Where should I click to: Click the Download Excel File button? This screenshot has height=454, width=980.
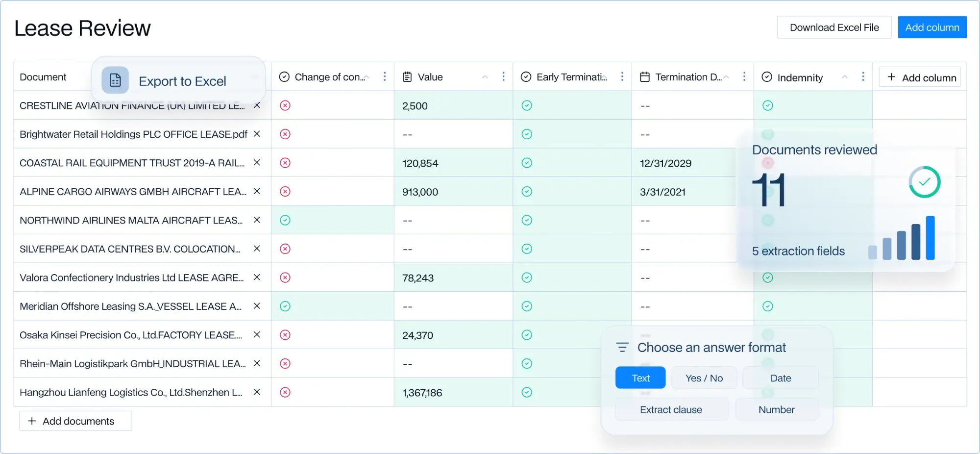(x=834, y=27)
